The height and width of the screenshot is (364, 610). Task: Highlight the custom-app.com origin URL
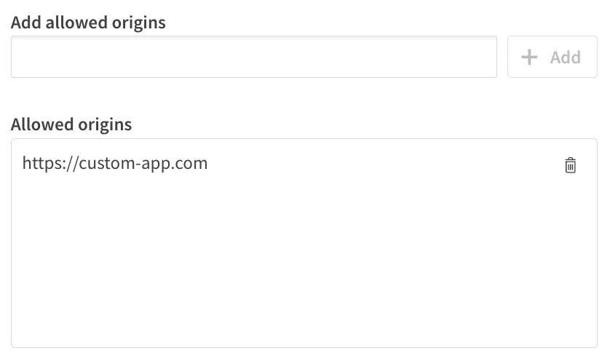(115, 163)
